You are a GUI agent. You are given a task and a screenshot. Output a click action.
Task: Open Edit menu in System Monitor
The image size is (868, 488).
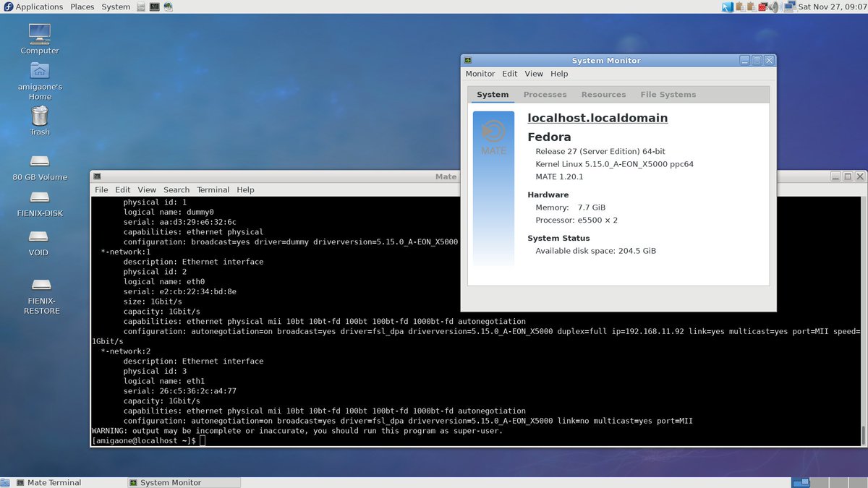[x=510, y=74]
